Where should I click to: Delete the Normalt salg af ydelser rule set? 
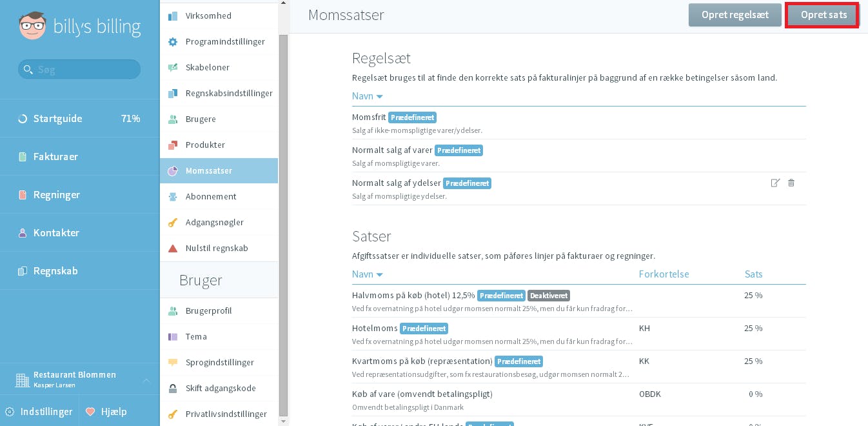coord(791,183)
